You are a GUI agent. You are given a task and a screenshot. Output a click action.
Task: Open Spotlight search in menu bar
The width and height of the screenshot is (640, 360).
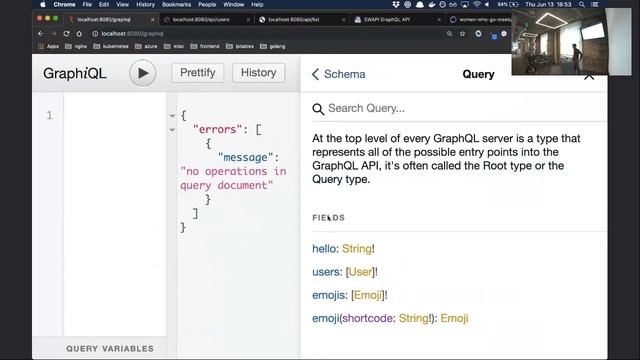582,4
